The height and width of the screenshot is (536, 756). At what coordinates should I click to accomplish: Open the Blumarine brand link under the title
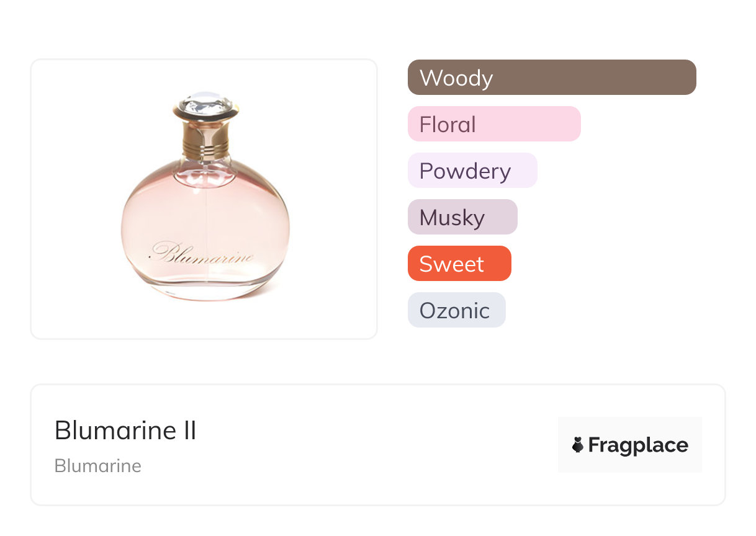pyautogui.click(x=98, y=466)
